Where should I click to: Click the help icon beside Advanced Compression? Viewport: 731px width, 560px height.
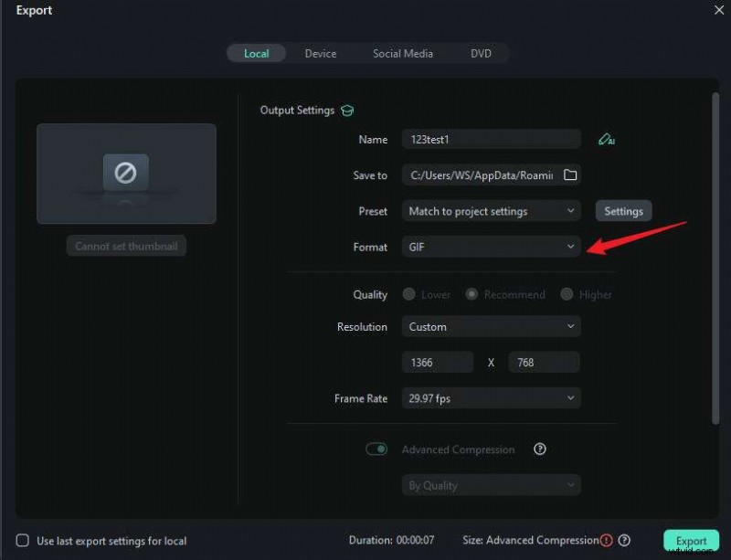coord(539,449)
